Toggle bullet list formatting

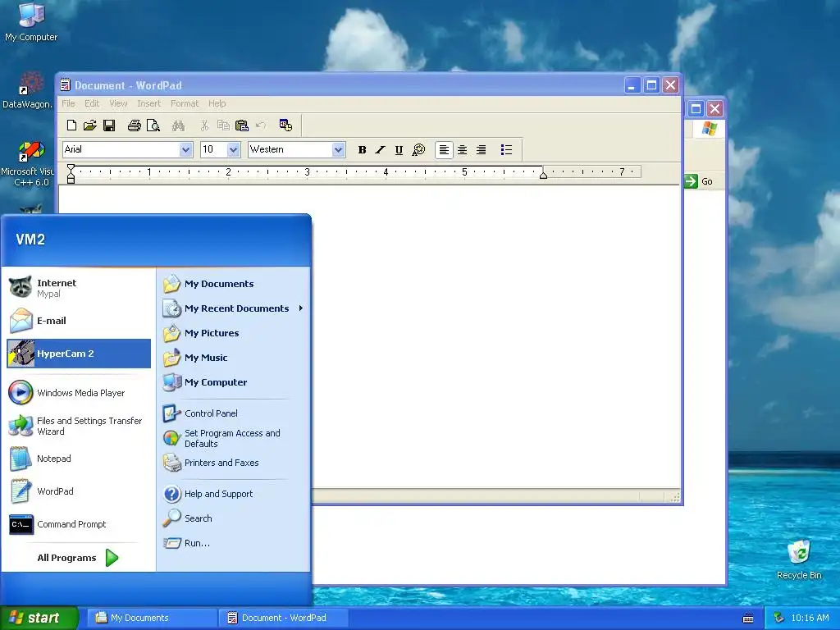coord(506,150)
